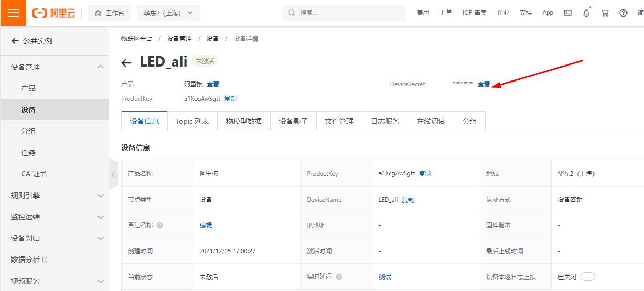Viewport: 644px width, 291px height.
Task: Click the 华东2（上海）value in 地域 row
Action: coord(576,174)
